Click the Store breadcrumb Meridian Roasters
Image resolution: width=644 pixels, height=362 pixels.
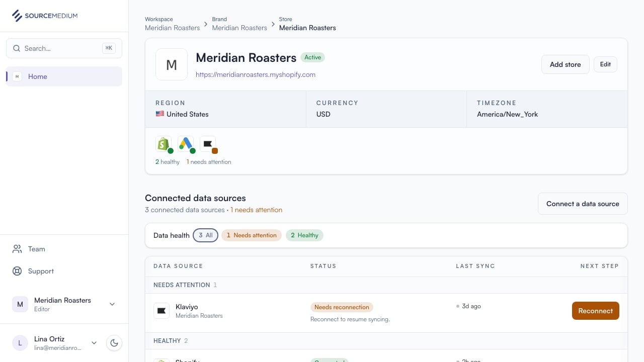coord(307,28)
